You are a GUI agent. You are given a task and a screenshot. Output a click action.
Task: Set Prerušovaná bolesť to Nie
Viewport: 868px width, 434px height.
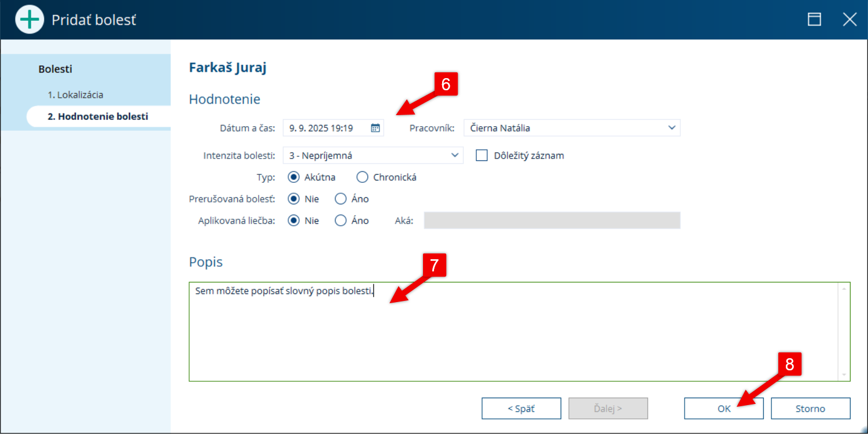click(293, 199)
